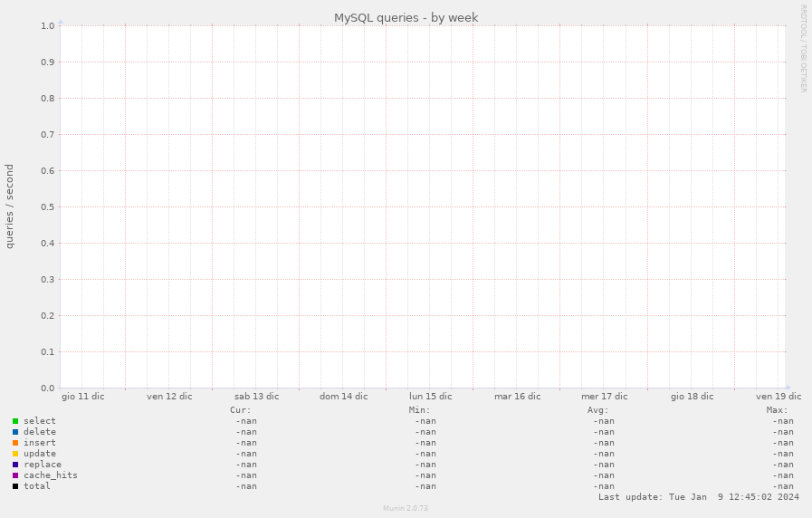Click the 'dom 14 dic' date label
Image resolution: width=812 pixels, height=518 pixels.
[344, 397]
